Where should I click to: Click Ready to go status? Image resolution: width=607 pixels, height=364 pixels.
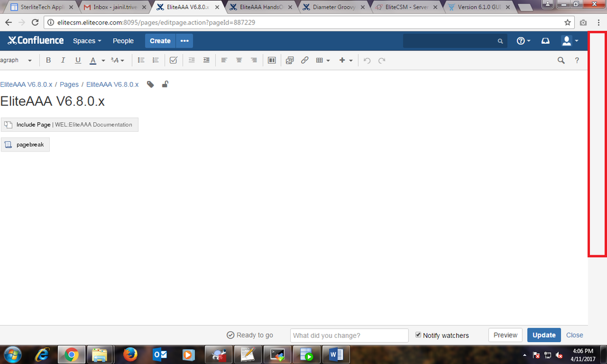coord(250,335)
